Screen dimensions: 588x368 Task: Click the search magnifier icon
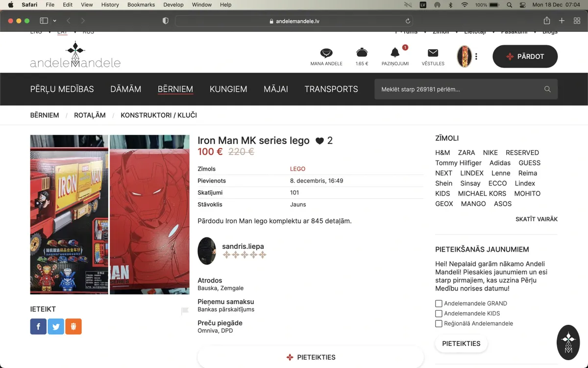click(x=547, y=89)
